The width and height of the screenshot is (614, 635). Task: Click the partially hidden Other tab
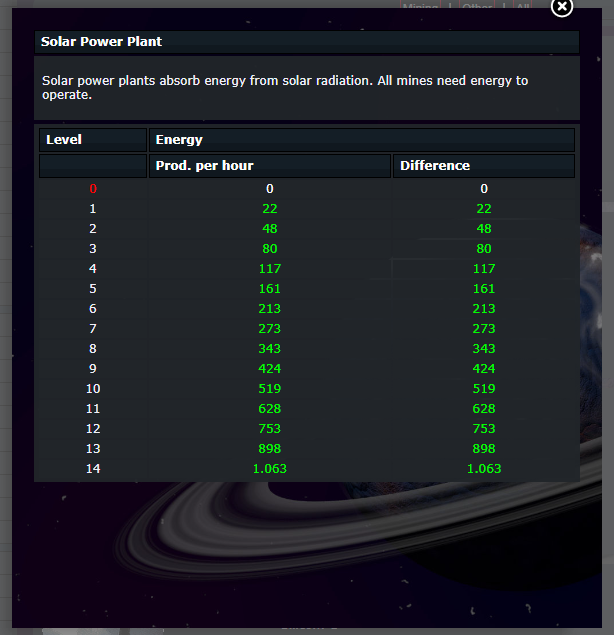click(477, 6)
